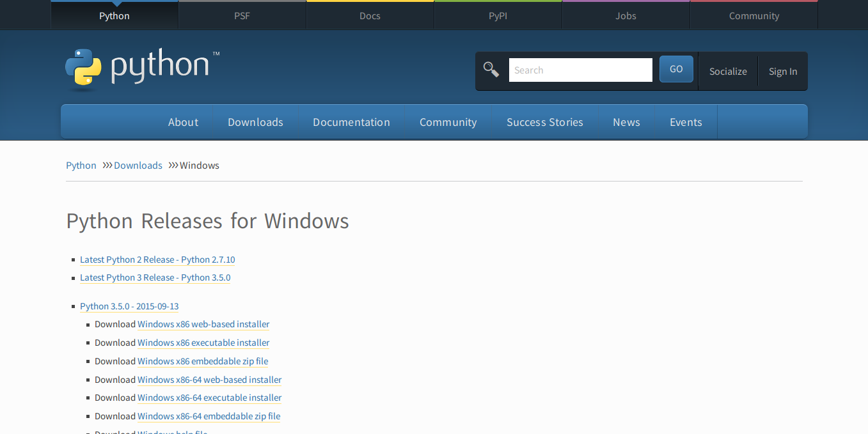Open the Community top bar tab
The image size is (868, 434).
pos(754,16)
